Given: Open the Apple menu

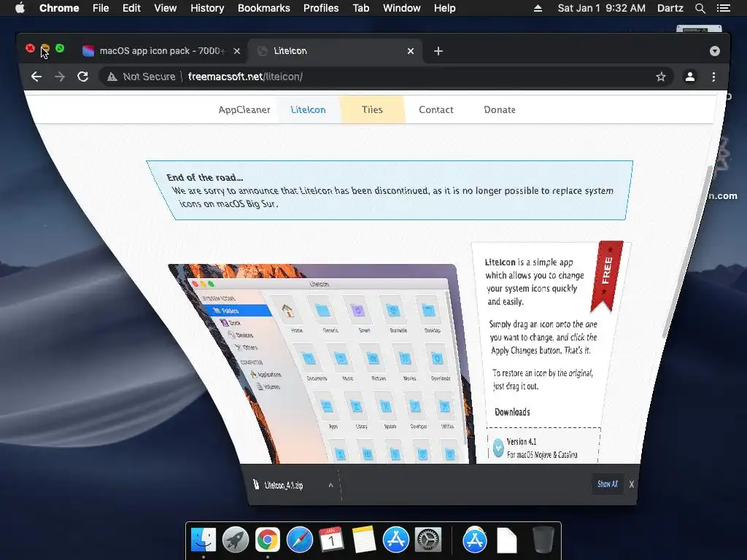Looking at the screenshot, I should coord(20,8).
